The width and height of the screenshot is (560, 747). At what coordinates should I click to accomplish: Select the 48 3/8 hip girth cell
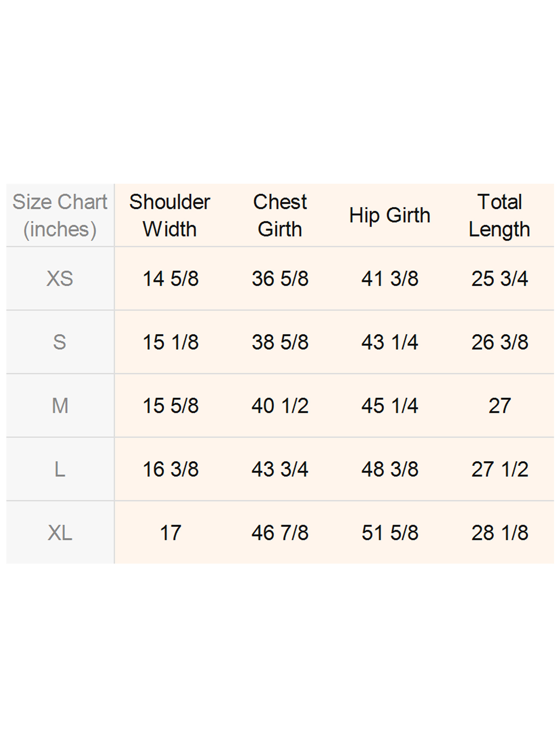(390, 469)
